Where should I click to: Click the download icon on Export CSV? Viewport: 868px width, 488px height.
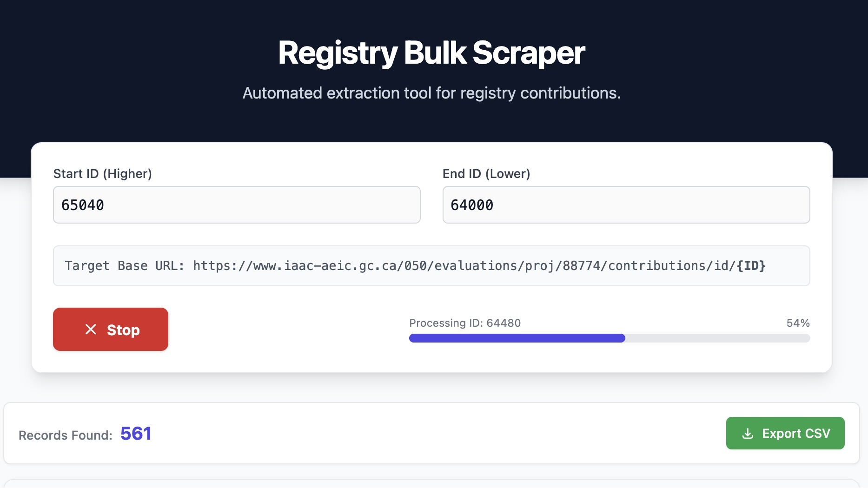[748, 433]
